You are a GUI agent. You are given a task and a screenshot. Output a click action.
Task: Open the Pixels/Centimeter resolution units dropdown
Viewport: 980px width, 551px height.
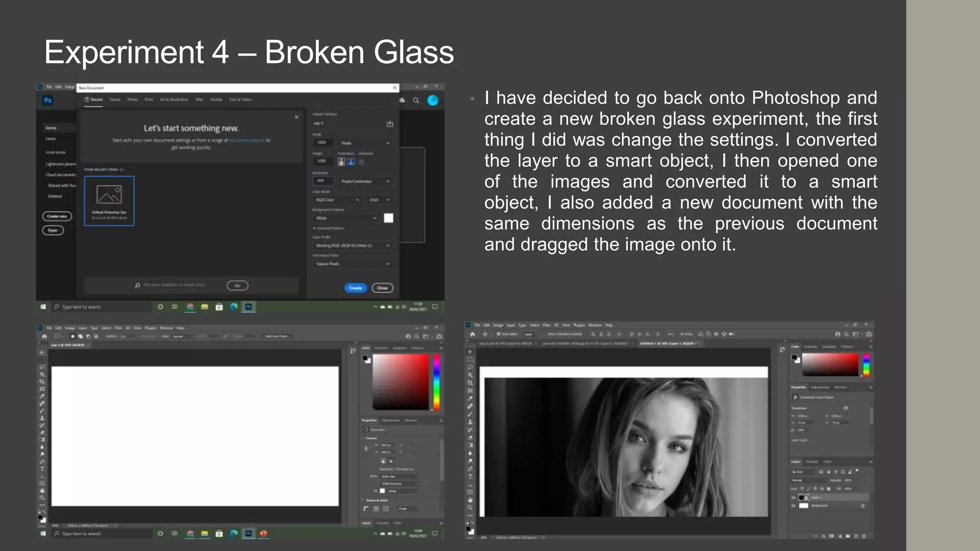[x=366, y=181]
